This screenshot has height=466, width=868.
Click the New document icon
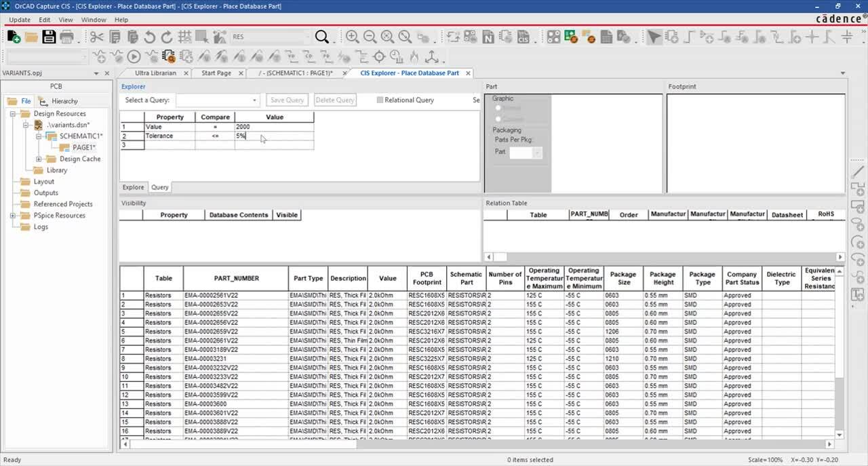(14, 37)
